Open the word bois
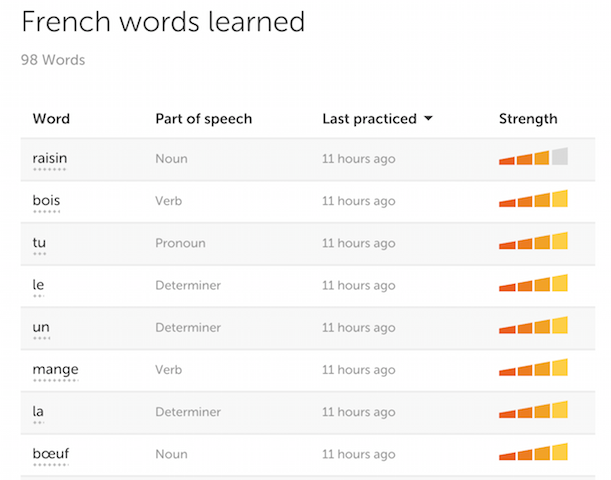611x480 pixels. 46,200
